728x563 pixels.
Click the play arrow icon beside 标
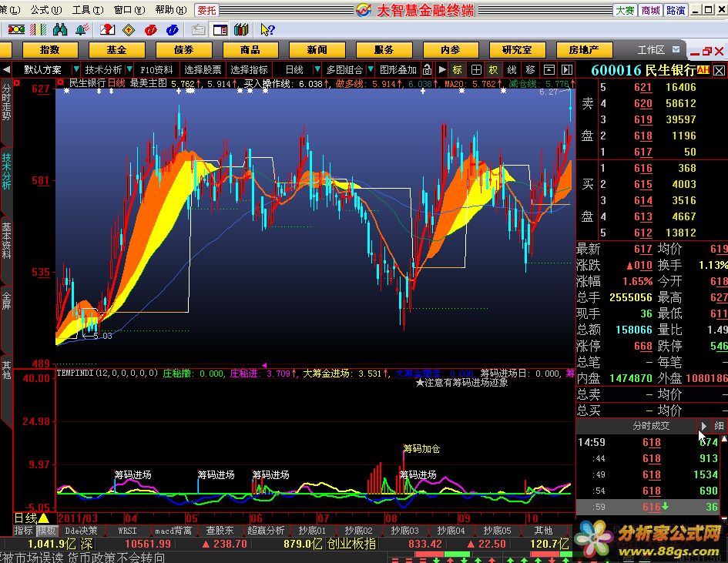(442, 69)
